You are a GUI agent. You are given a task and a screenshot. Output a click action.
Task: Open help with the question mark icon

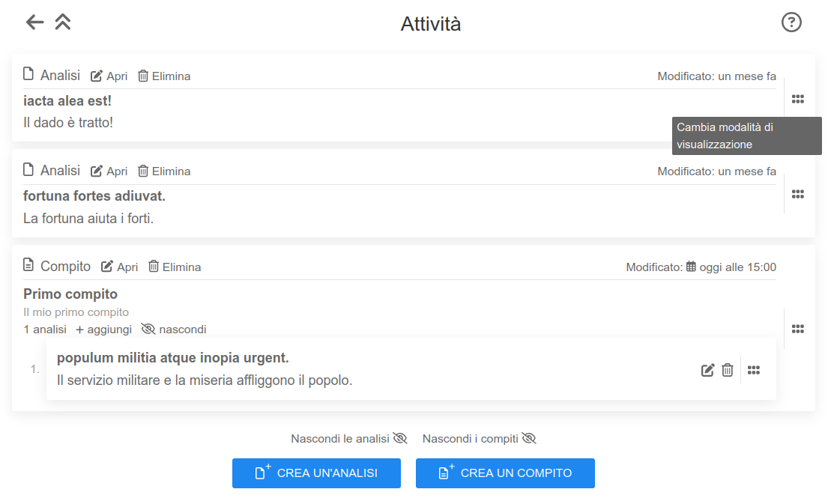point(791,22)
